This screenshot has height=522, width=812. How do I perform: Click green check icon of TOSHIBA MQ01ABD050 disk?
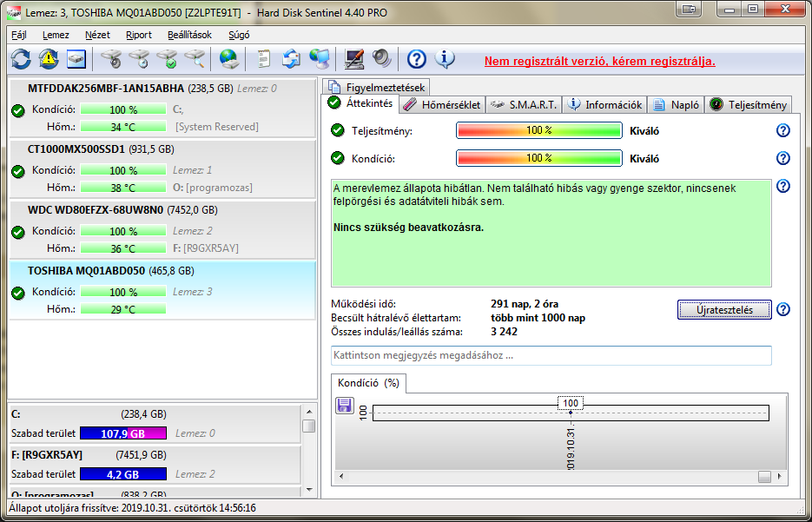click(18, 293)
